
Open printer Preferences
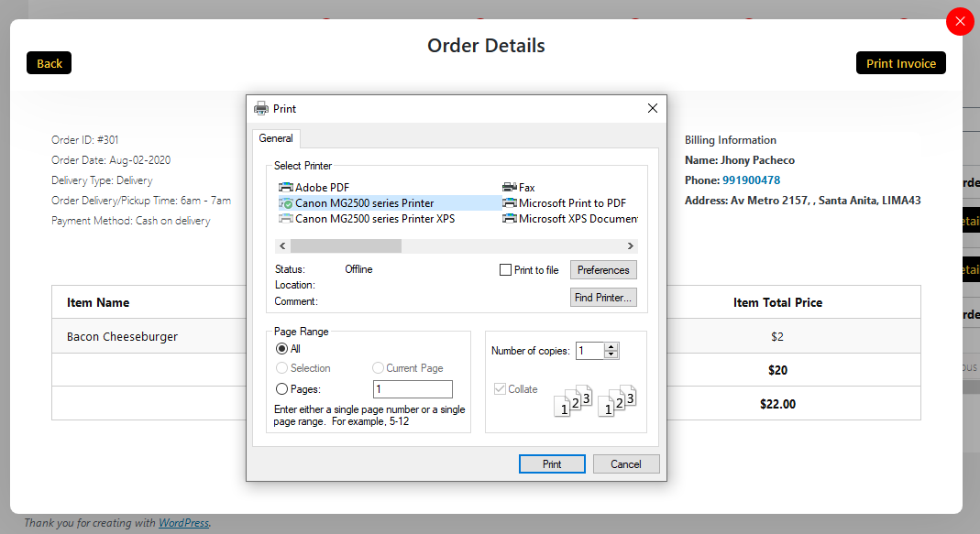tap(603, 270)
